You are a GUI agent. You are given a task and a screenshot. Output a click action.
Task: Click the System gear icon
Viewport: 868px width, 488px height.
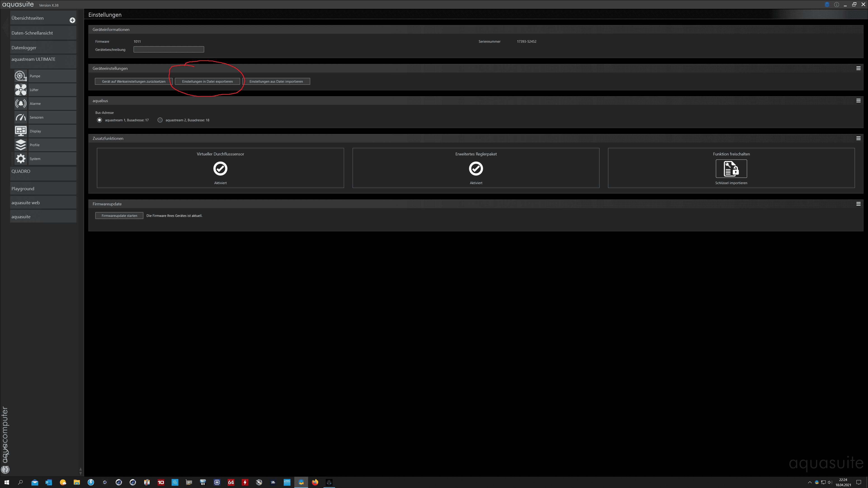pyautogui.click(x=21, y=159)
